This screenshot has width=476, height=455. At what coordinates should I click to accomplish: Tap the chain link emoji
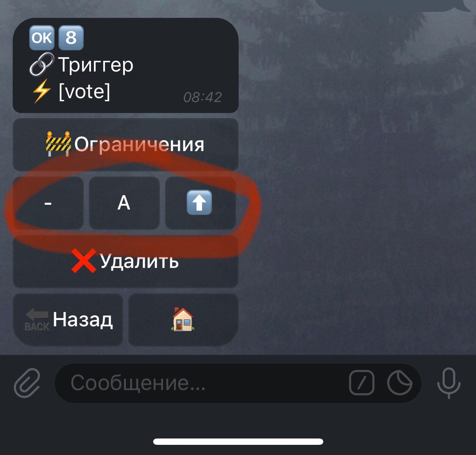42,64
